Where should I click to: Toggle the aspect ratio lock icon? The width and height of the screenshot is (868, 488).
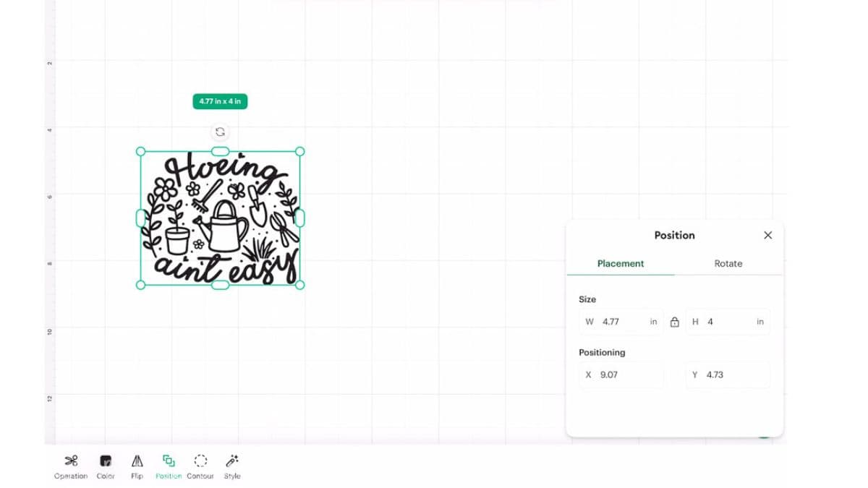[674, 322]
